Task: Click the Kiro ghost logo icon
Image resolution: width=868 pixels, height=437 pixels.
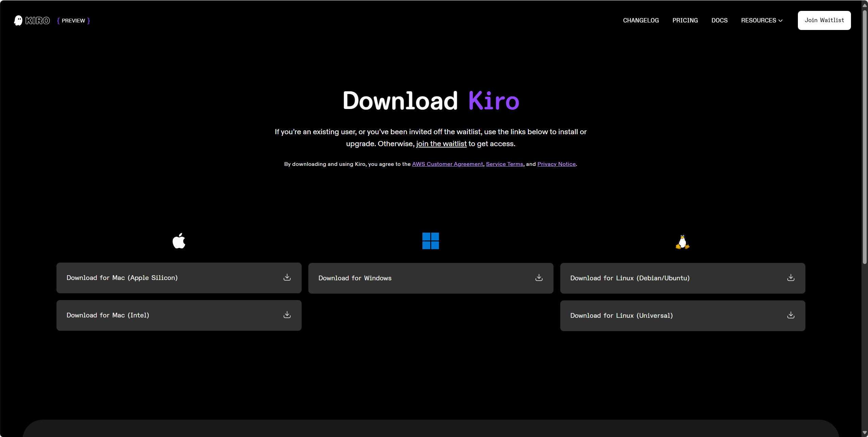Action: tap(18, 20)
